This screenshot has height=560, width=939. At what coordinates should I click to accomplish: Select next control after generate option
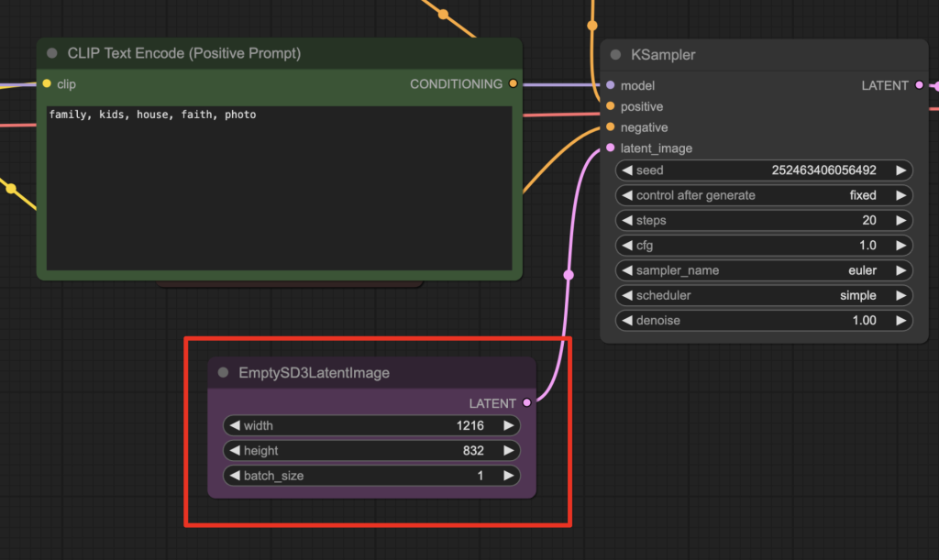pyautogui.click(x=900, y=195)
